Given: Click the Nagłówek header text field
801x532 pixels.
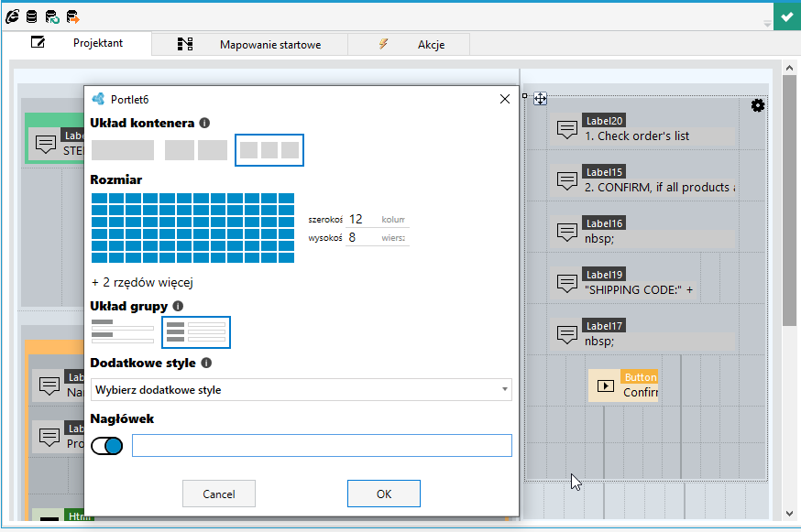Looking at the screenshot, I should [x=322, y=445].
